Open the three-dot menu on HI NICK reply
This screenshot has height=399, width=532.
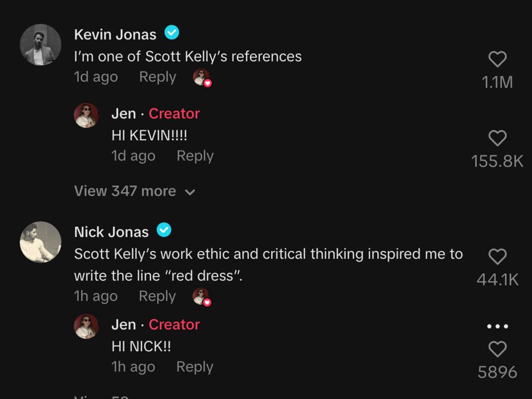tap(497, 326)
